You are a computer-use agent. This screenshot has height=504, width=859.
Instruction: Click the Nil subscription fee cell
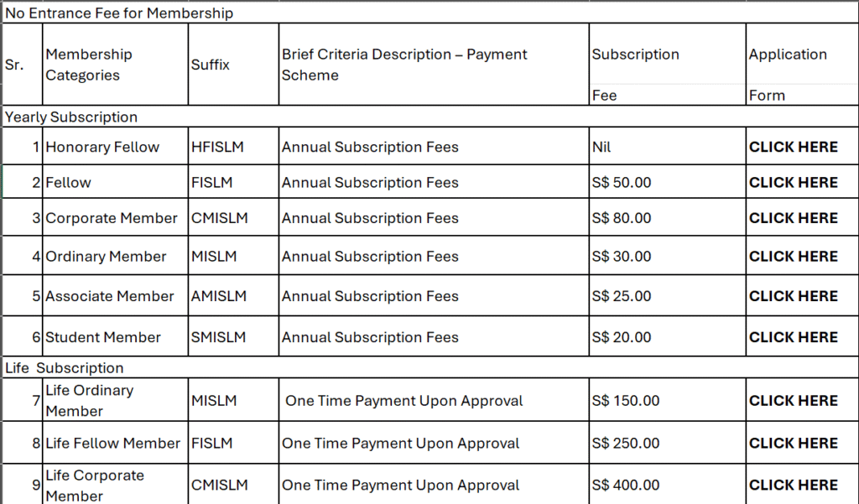pos(601,147)
